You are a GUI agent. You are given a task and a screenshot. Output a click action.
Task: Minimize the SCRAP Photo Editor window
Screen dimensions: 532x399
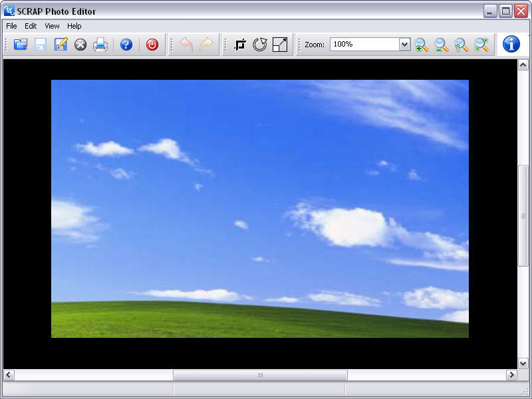(490, 11)
